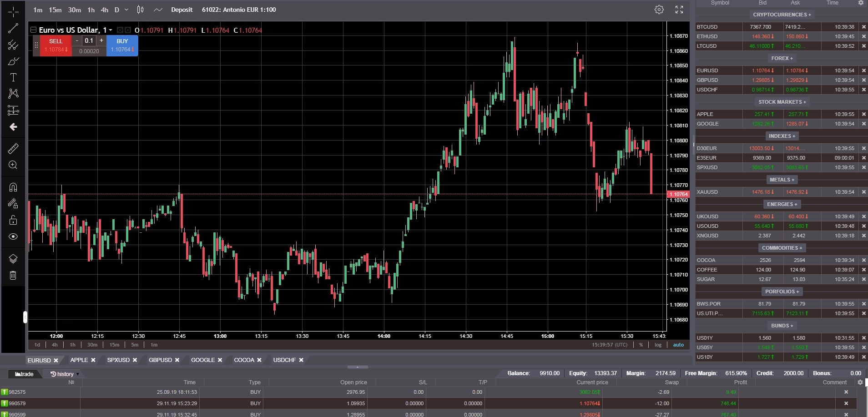The image size is (868, 417).
Task: Expand the timeframe dropdown arrow after D
Action: pos(126,10)
